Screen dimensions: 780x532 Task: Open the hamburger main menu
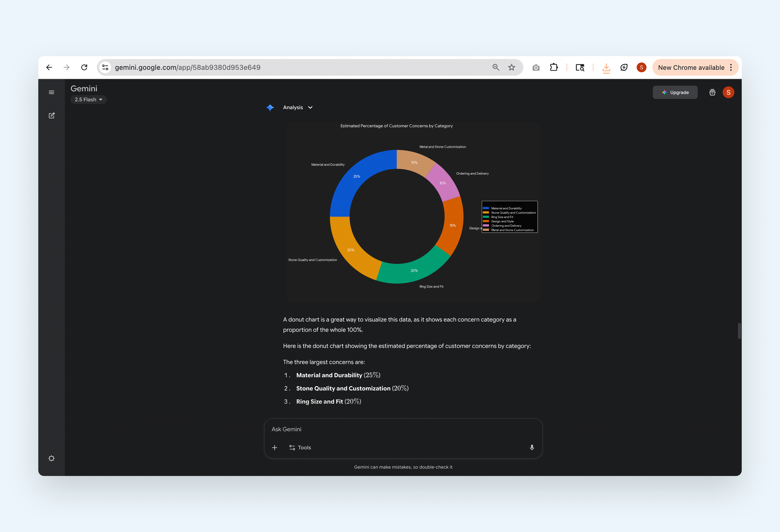[51, 92]
